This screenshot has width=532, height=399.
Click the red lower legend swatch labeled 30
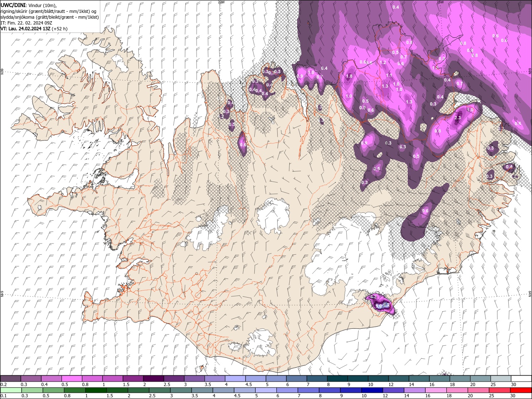pos(521,390)
